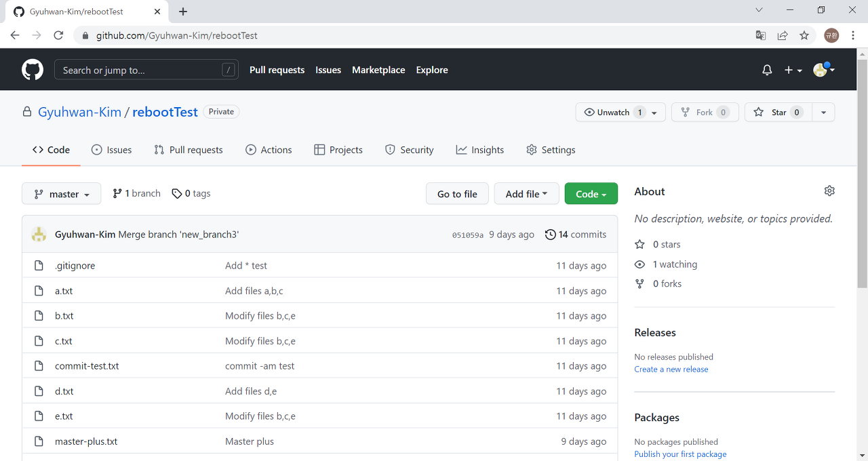
Task: Open the commit-test.txt file
Action: point(87,366)
